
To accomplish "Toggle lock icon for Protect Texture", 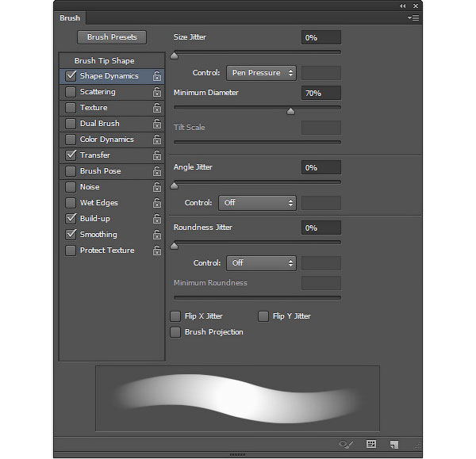I will (156, 251).
